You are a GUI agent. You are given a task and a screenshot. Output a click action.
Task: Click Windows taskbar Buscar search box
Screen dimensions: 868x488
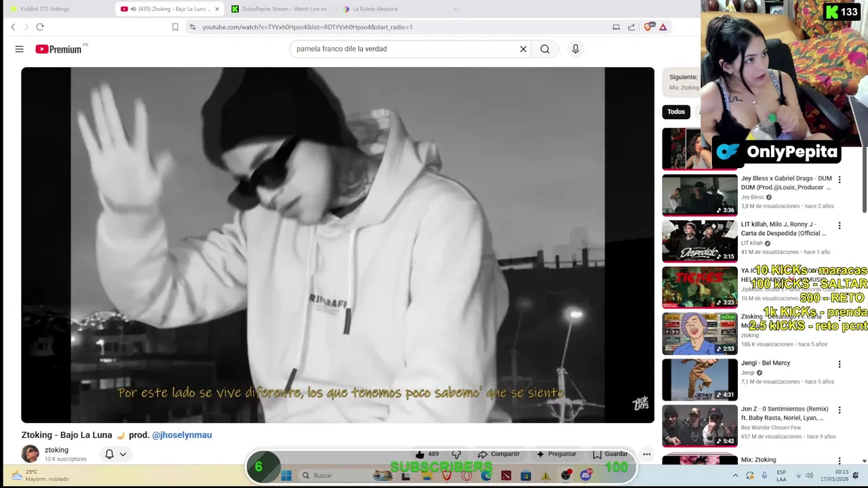pyautogui.click(x=346, y=476)
